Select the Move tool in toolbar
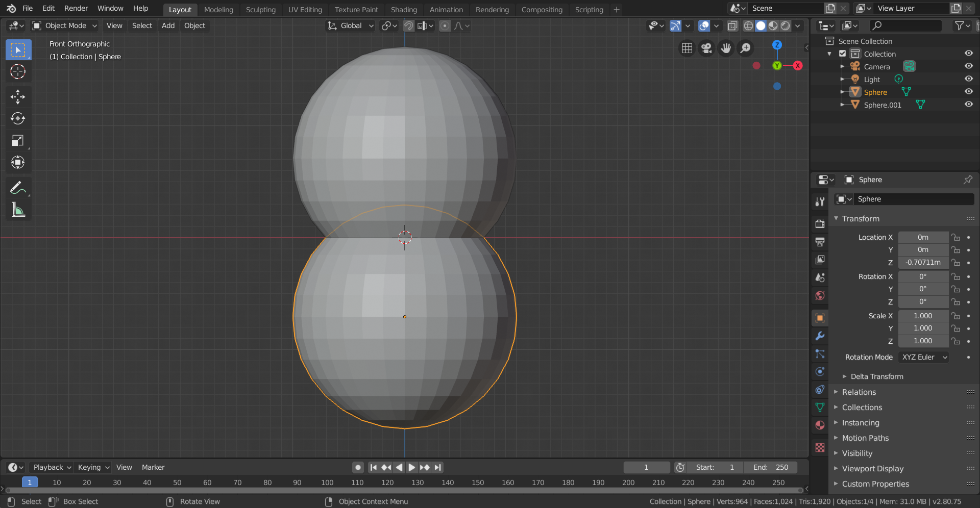 [x=18, y=97]
